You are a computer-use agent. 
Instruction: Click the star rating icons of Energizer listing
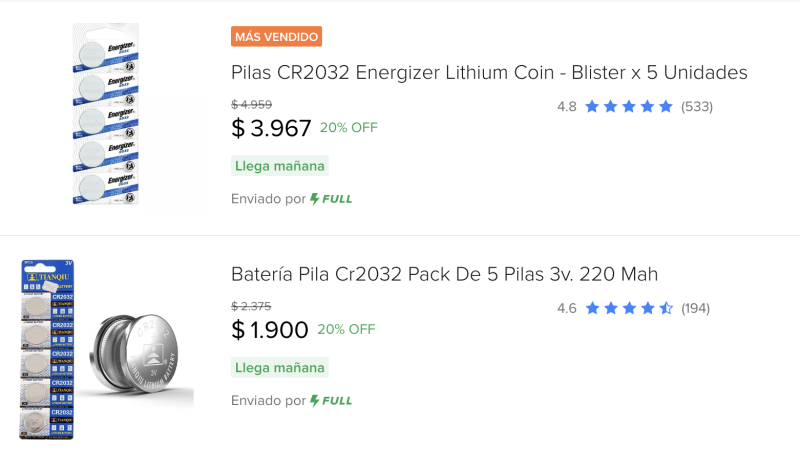628,106
